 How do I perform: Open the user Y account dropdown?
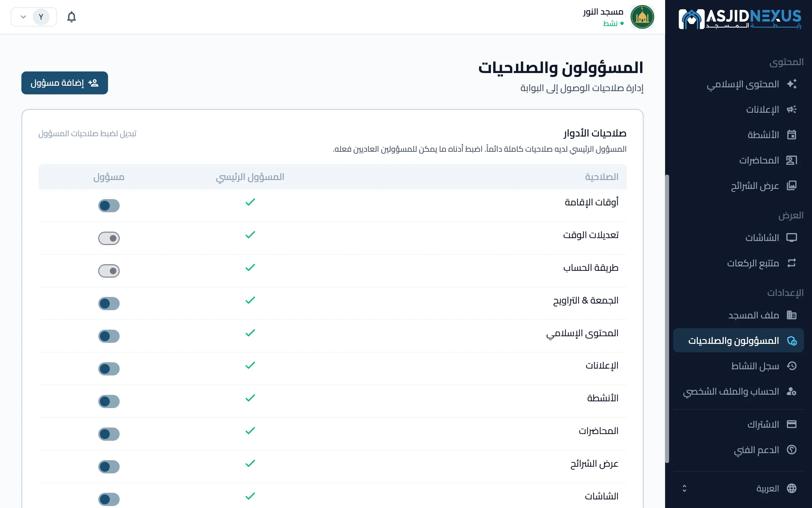[34, 17]
